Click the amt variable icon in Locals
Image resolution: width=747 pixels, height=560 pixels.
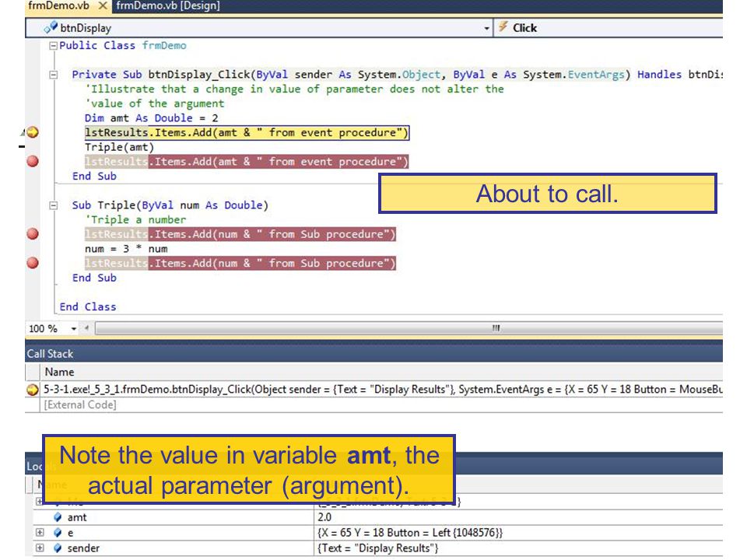point(58,517)
